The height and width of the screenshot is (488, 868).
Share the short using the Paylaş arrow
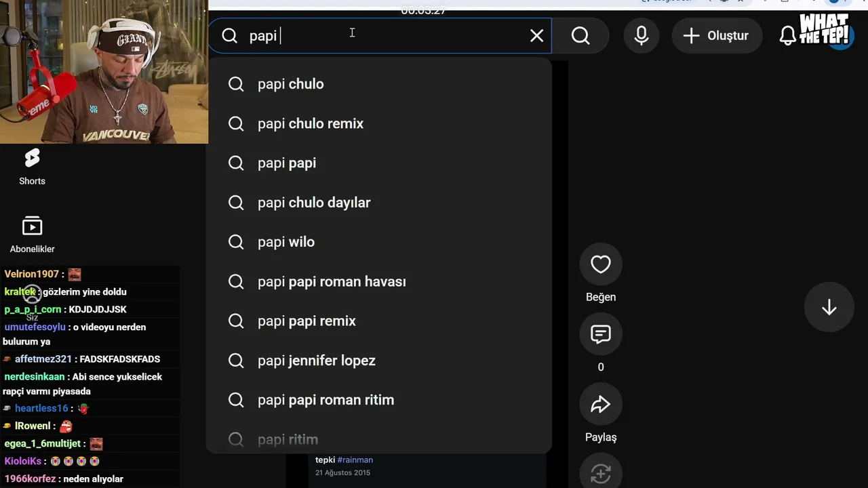[x=601, y=405]
